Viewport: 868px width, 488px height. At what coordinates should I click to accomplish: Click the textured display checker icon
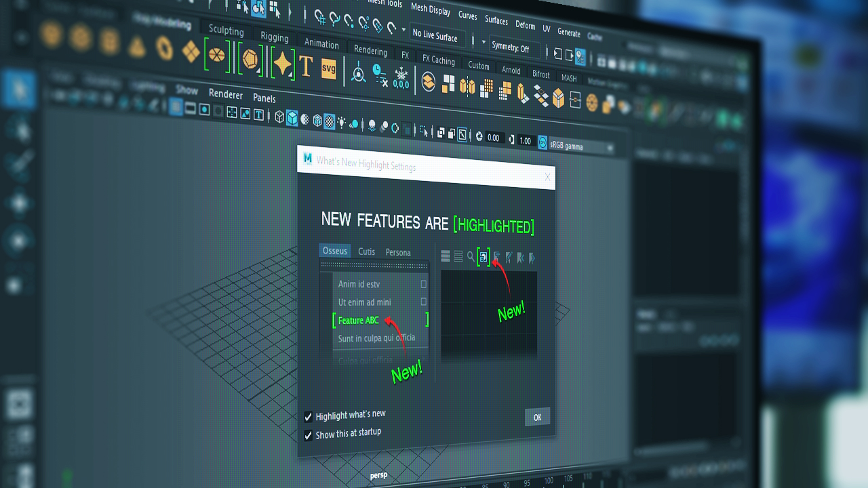click(329, 121)
